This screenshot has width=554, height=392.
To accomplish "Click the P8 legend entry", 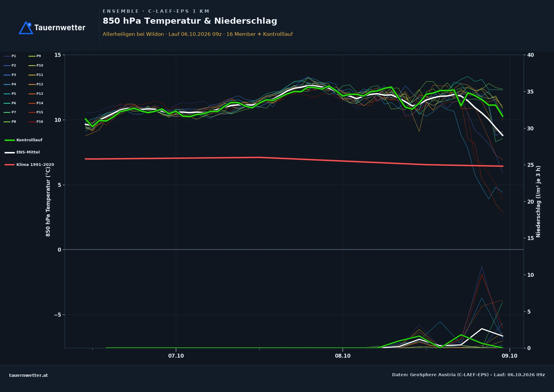I will 10,122.
